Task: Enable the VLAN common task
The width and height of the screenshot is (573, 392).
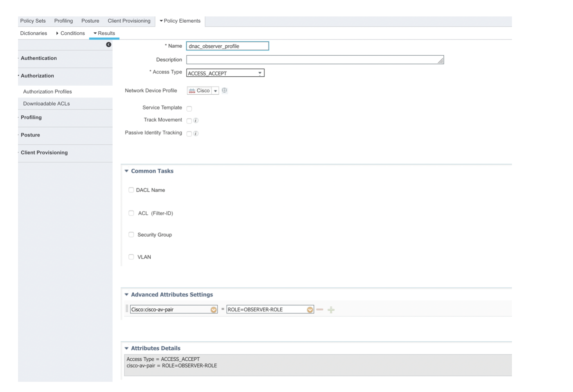Action: tap(131, 257)
